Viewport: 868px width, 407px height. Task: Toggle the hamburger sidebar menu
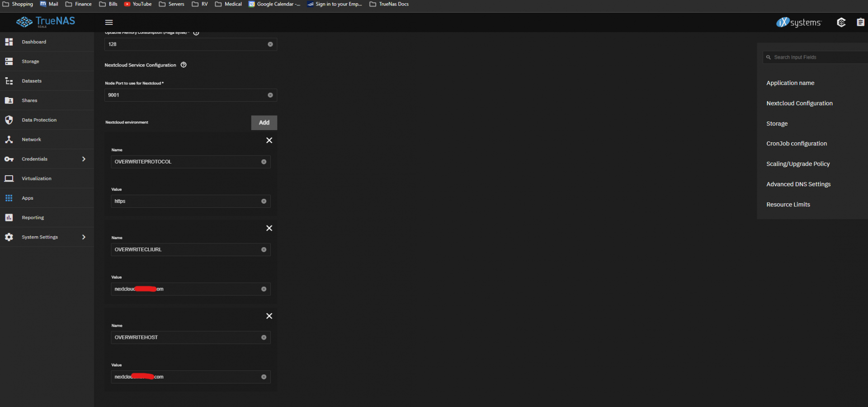[109, 22]
